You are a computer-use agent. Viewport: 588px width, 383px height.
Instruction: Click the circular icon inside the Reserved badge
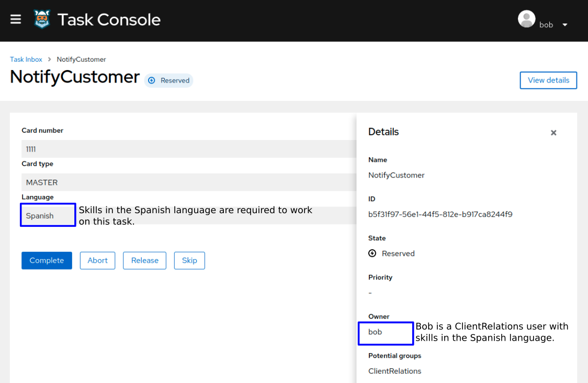(151, 80)
